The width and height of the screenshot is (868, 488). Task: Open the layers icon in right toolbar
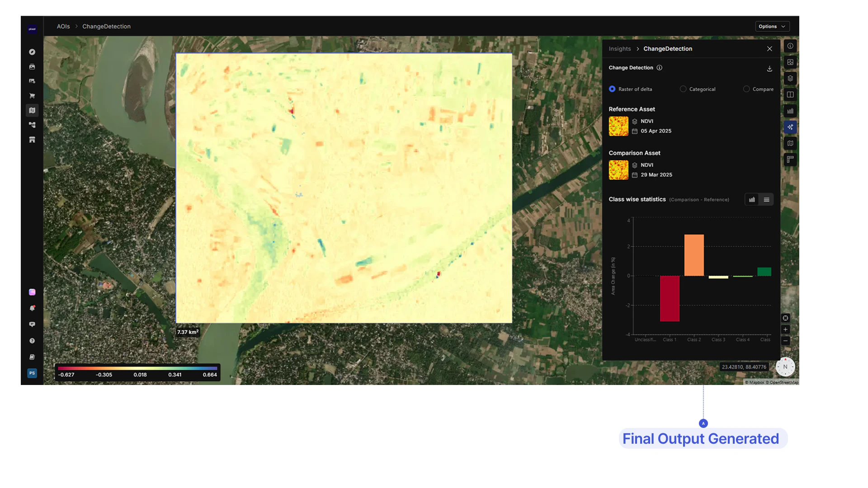point(790,79)
